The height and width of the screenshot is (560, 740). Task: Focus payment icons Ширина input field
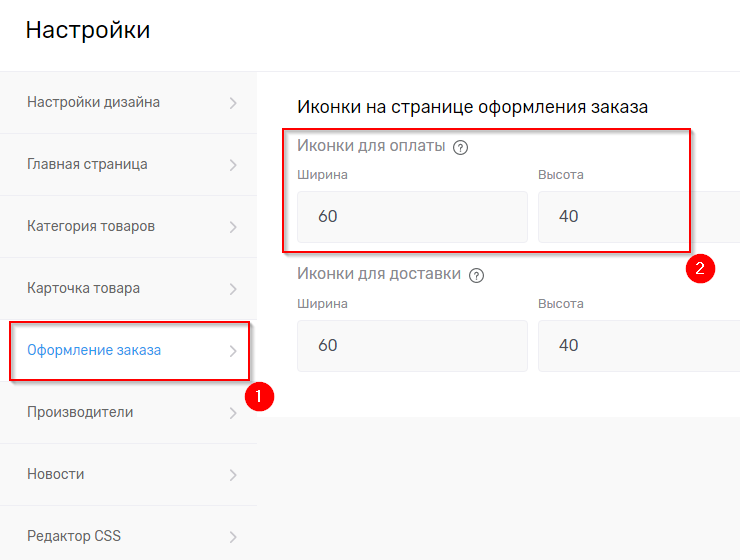(x=412, y=217)
